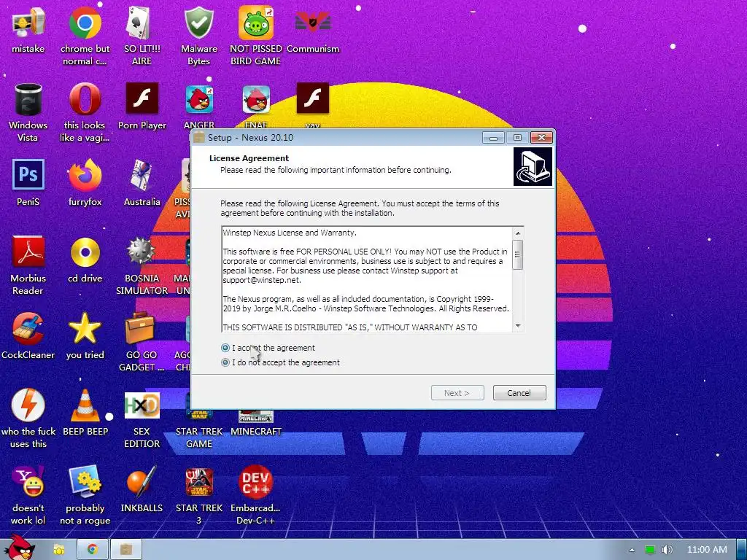Open the 'BEEP BEEP' VLC cone icon
Viewport: 747px width, 560px height.
pyautogui.click(x=85, y=413)
